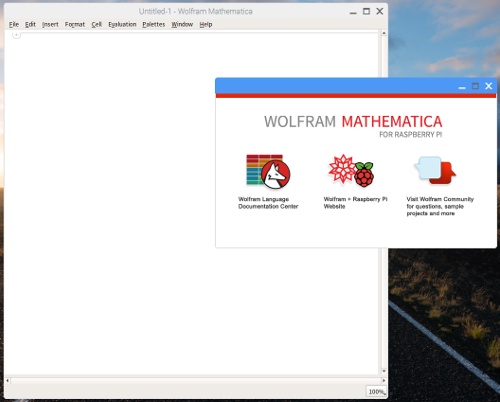Maximize the Untitled-1 notebook window

366,11
